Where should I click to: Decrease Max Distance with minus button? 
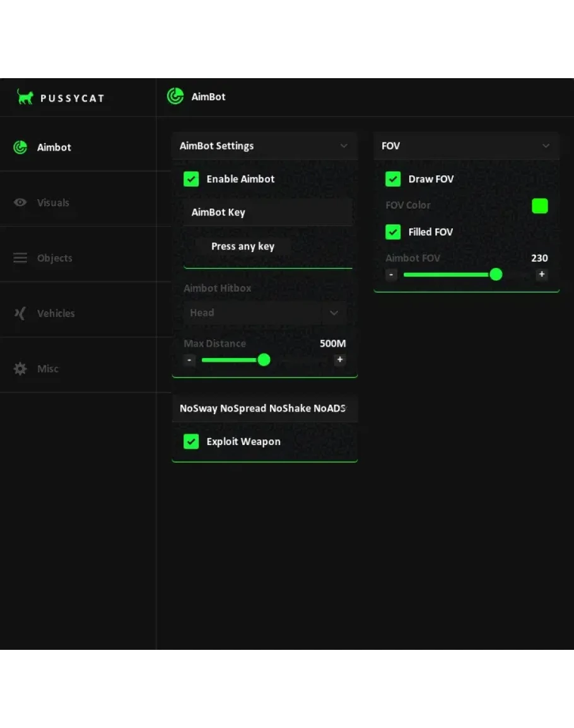click(x=189, y=360)
